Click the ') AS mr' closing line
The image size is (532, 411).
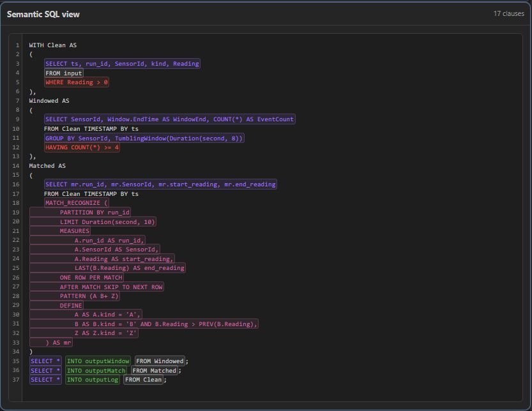51,343
